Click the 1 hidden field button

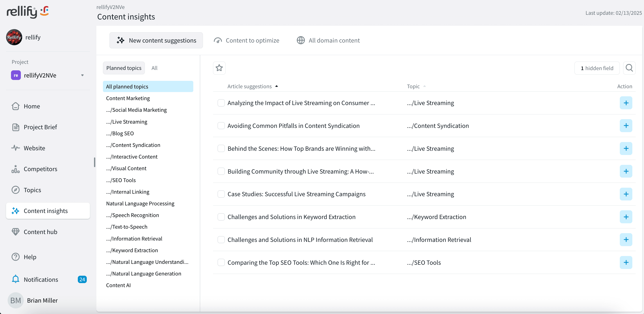[596, 68]
